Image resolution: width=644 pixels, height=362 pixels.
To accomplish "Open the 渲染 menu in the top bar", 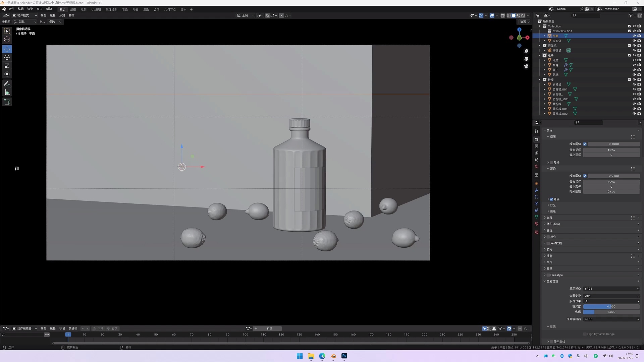I will pyautogui.click(x=31, y=9).
